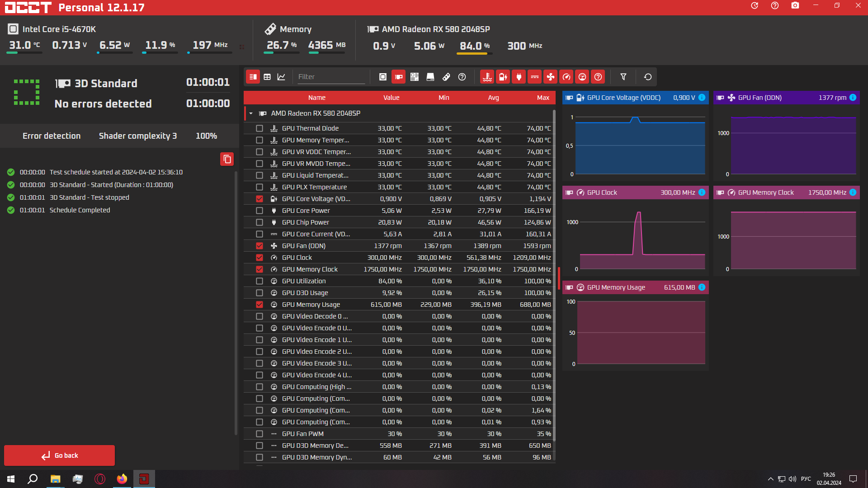Open the funnel filter options icon

click(623, 77)
